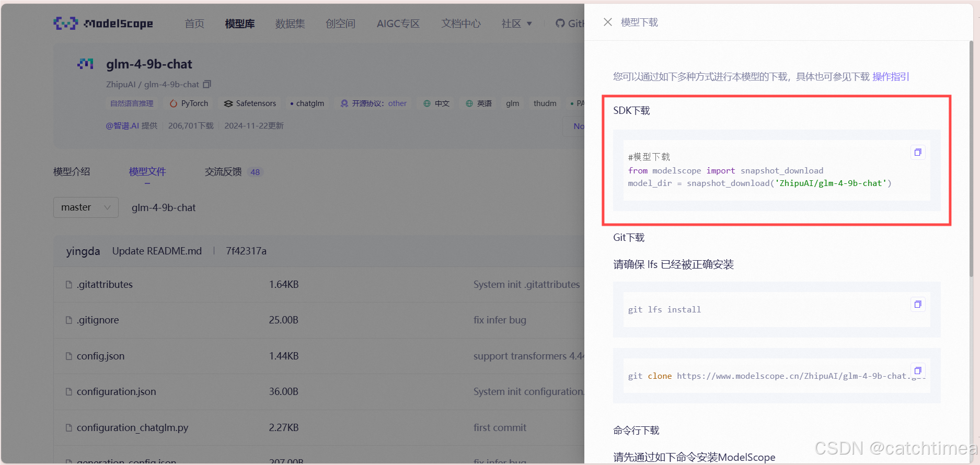Click commit hash 7f42317a
Viewport: 980px width, 465px height.
(246, 251)
